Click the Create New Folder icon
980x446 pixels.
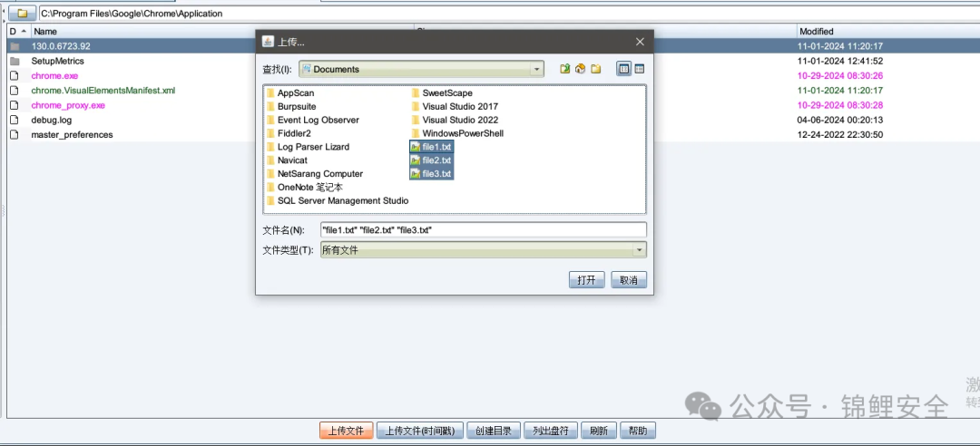pos(595,69)
